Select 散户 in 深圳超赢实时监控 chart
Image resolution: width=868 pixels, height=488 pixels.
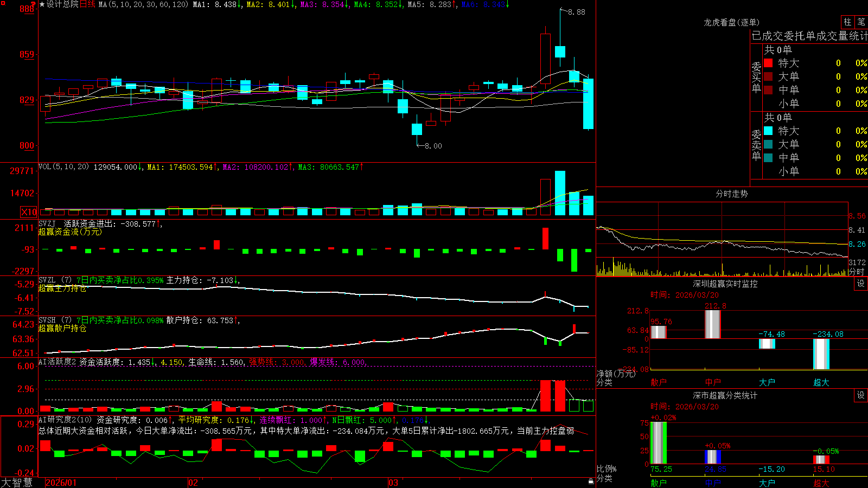click(659, 382)
